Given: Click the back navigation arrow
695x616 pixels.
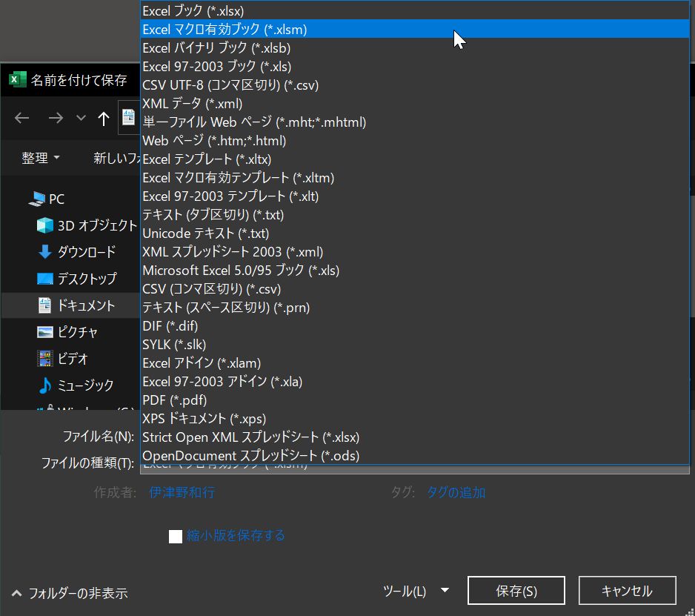Looking at the screenshot, I should point(21,118).
